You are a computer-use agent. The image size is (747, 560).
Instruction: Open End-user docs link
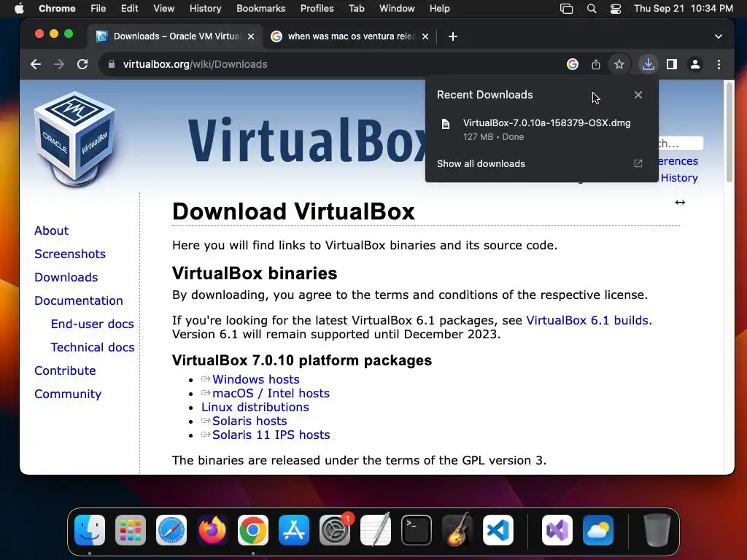pos(93,324)
